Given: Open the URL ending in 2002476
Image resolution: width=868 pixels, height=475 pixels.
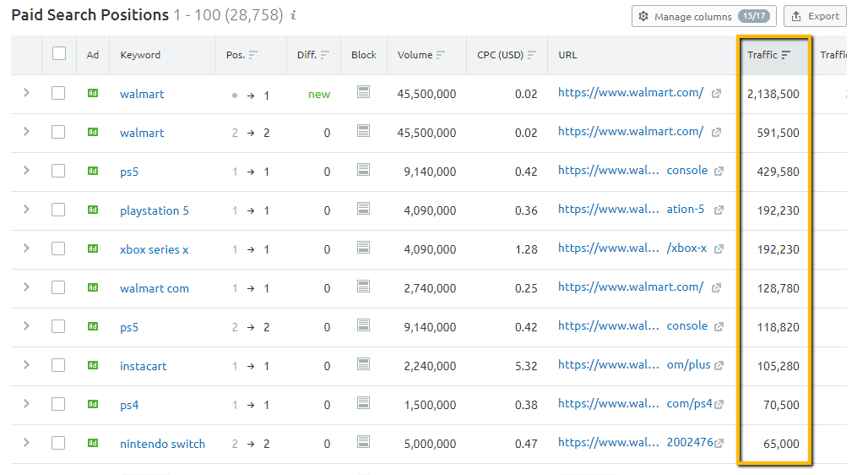Looking at the screenshot, I should (x=636, y=442).
